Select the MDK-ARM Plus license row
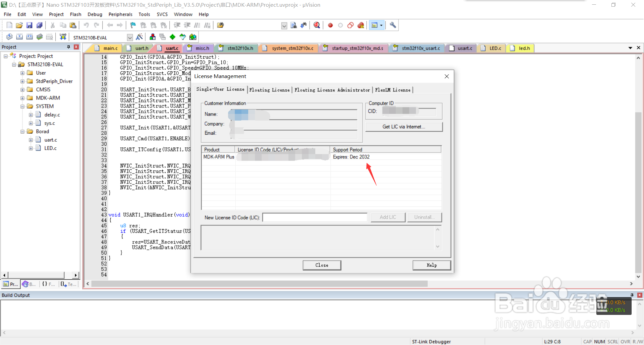 tap(321, 157)
